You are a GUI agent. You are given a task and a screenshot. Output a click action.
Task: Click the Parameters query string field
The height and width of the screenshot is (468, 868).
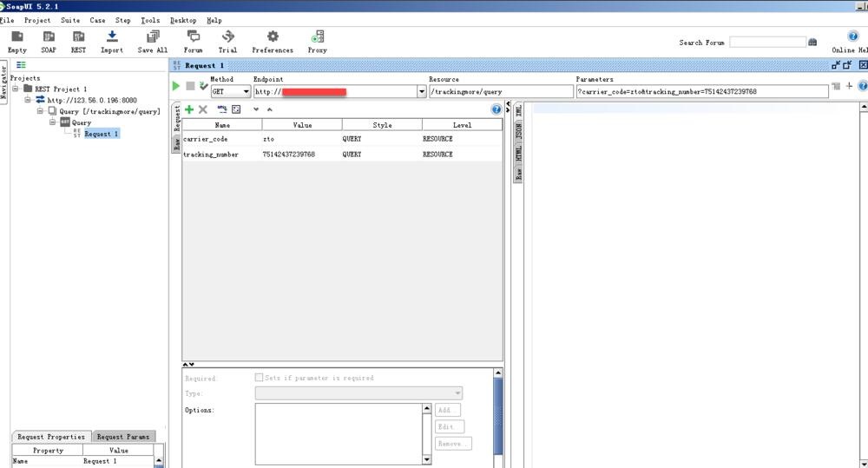pyautogui.click(x=702, y=91)
